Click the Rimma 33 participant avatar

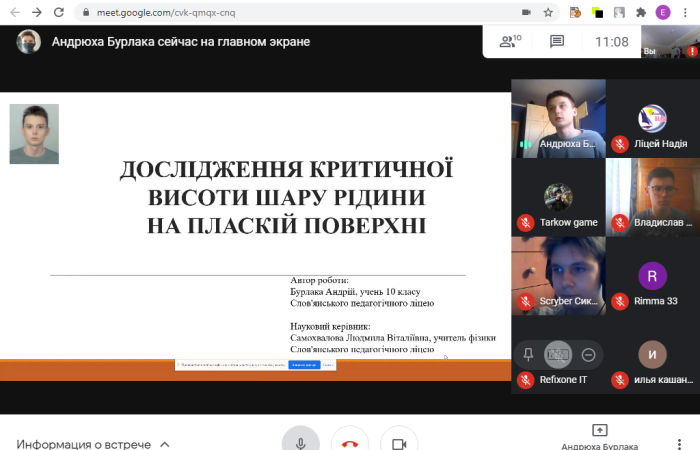[652, 275]
